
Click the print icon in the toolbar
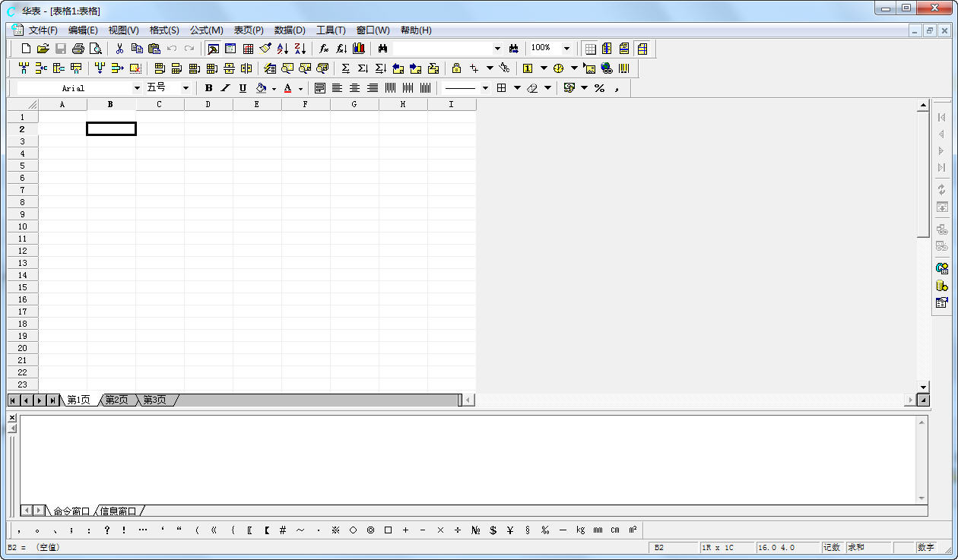[x=78, y=49]
